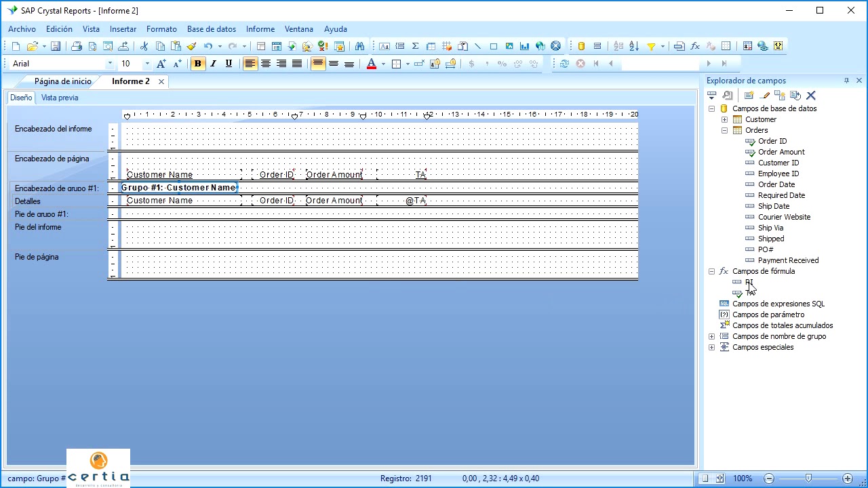Collapse the Orders table node
The width and height of the screenshot is (868, 488).
[x=724, y=130]
